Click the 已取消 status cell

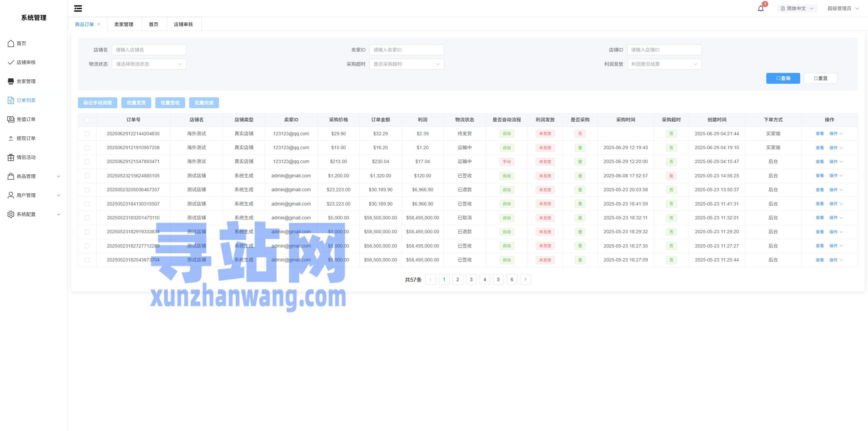[x=465, y=218]
